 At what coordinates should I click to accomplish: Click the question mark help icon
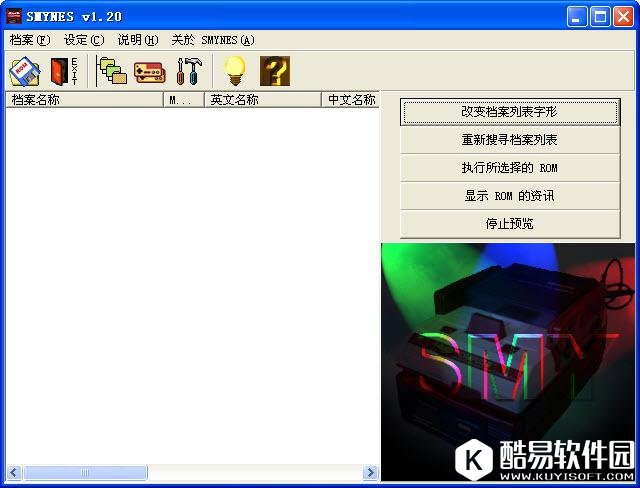[274, 71]
